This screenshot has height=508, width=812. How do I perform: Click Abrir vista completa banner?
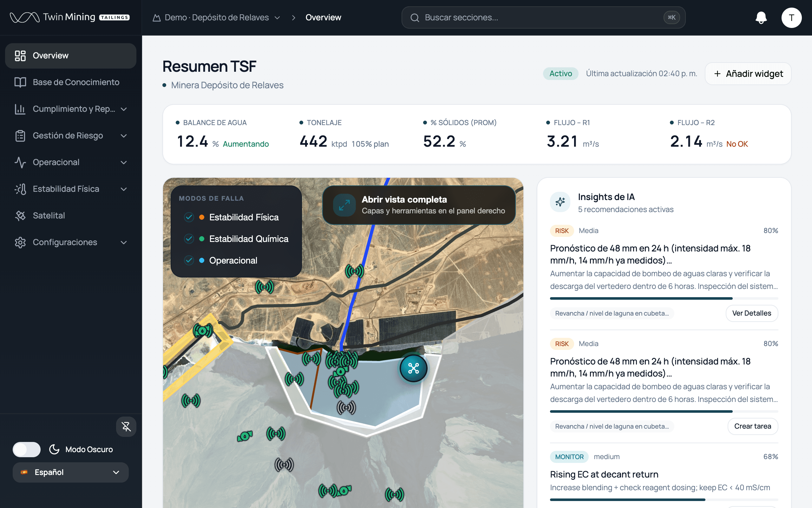click(x=419, y=205)
